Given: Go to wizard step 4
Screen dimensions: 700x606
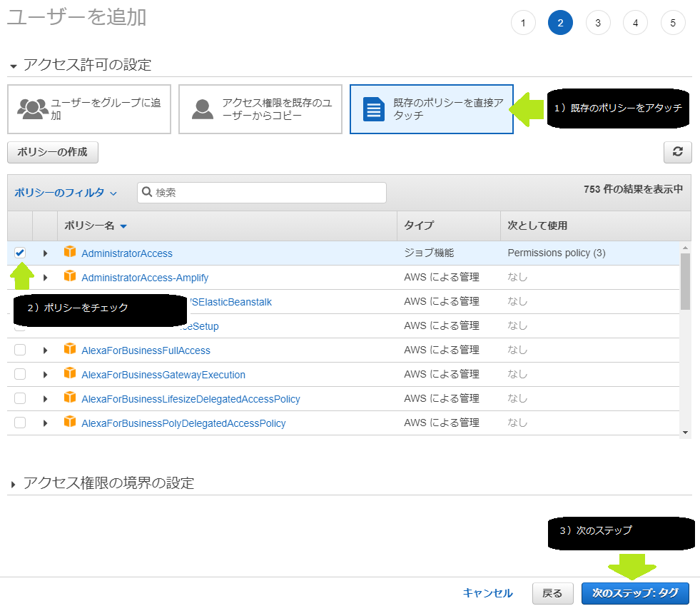Looking at the screenshot, I should pyautogui.click(x=635, y=23).
